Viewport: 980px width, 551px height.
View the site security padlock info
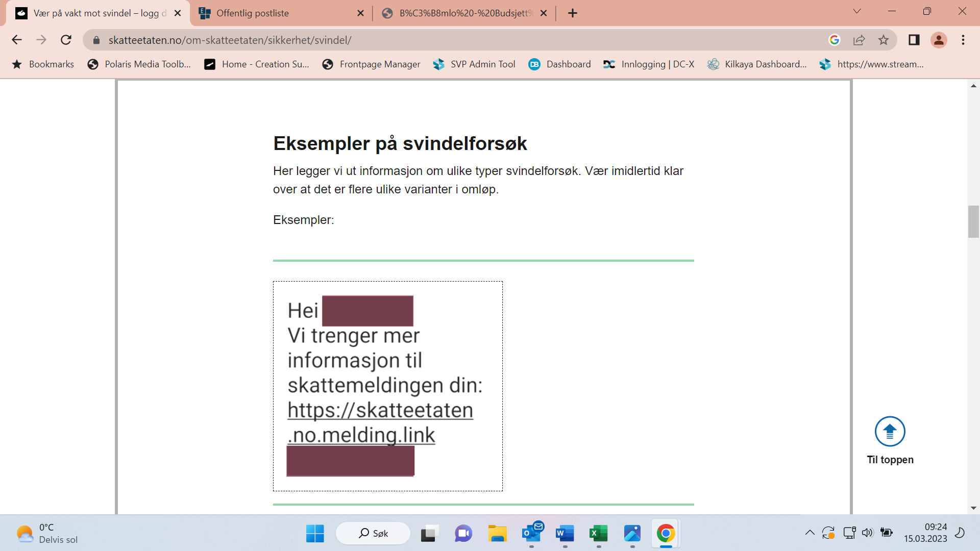[95, 39]
